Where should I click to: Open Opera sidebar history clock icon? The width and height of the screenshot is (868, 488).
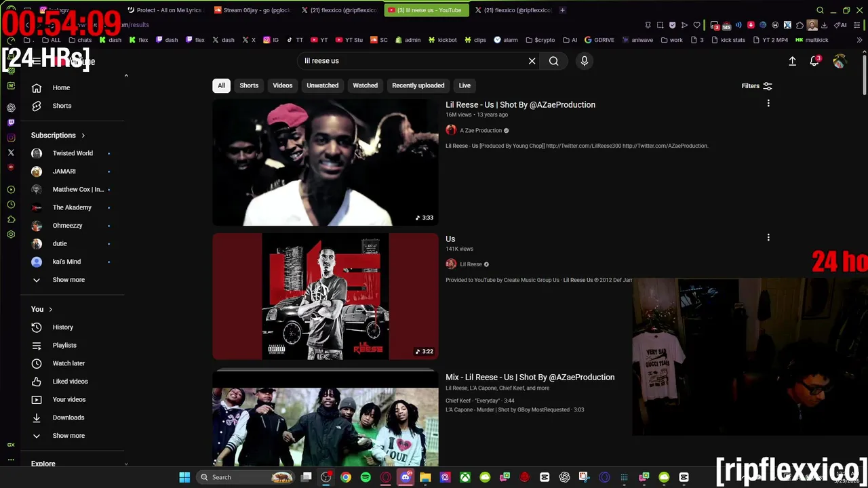11,205
